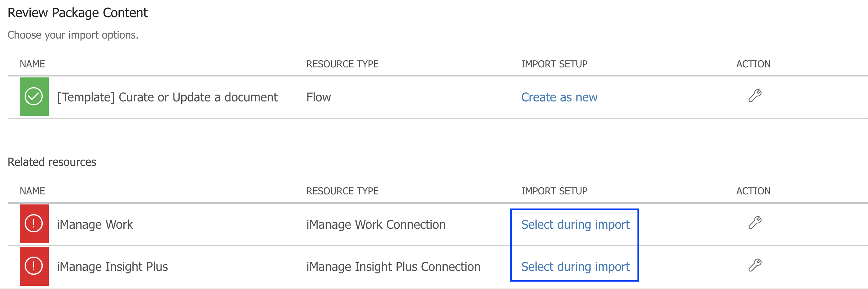This screenshot has height=289, width=868.
Task: Select the 'iManage Insight Plus' resource name
Action: pos(112,267)
